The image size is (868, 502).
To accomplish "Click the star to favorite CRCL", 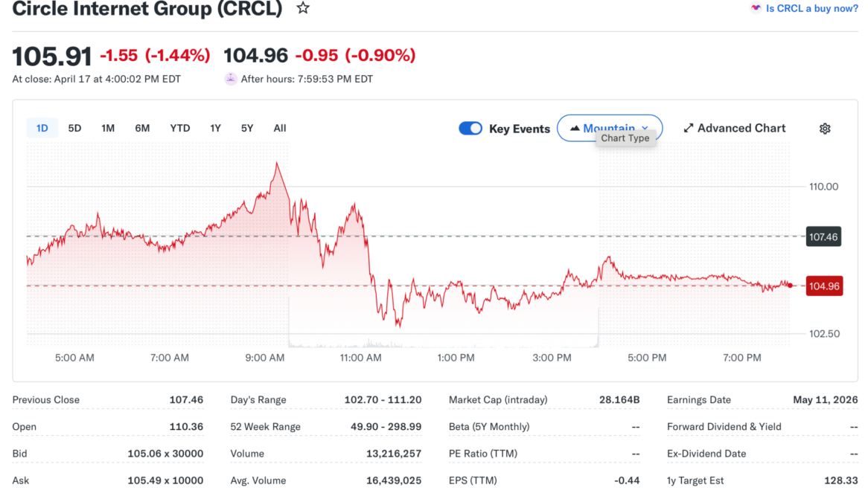I will point(302,9).
